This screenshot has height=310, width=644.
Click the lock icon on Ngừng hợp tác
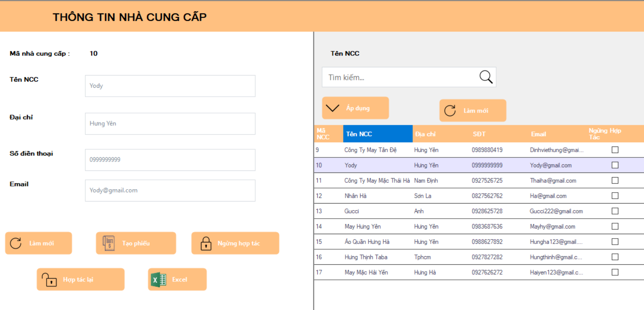(206, 243)
